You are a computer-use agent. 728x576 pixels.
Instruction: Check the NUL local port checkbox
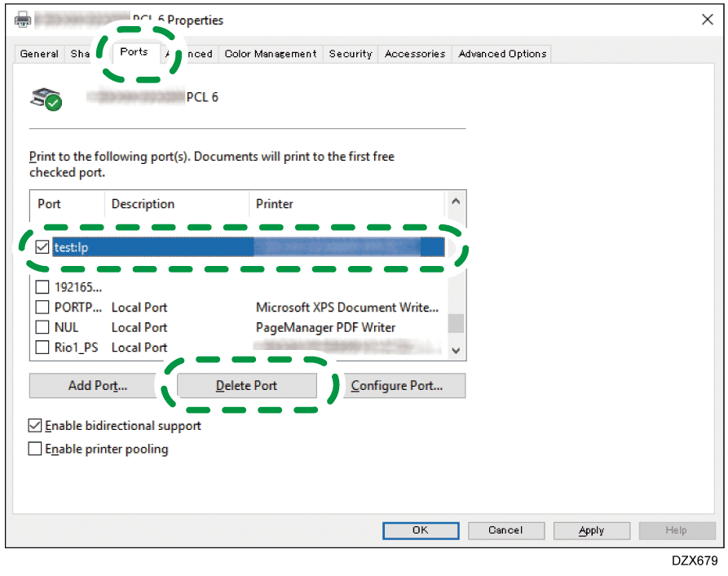(43, 327)
